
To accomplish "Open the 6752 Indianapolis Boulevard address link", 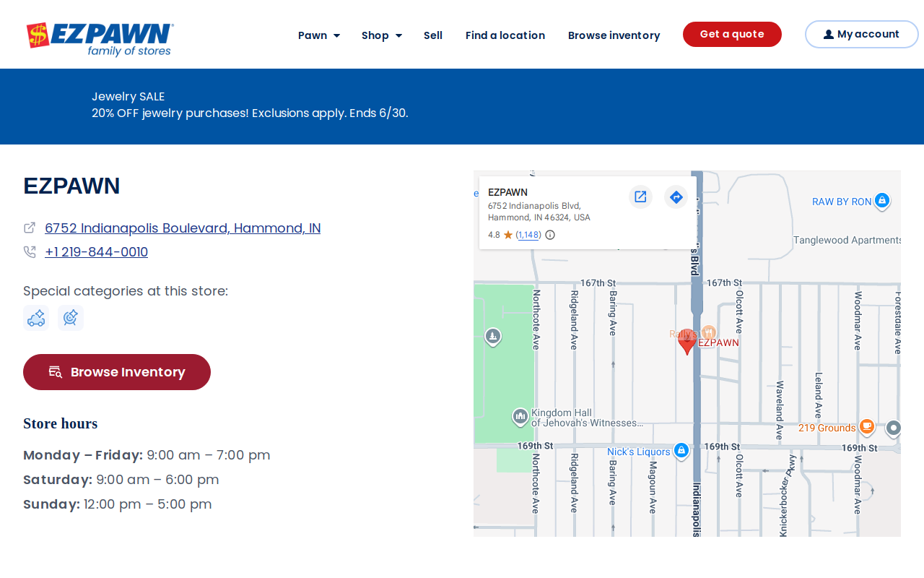I will pyautogui.click(x=183, y=228).
